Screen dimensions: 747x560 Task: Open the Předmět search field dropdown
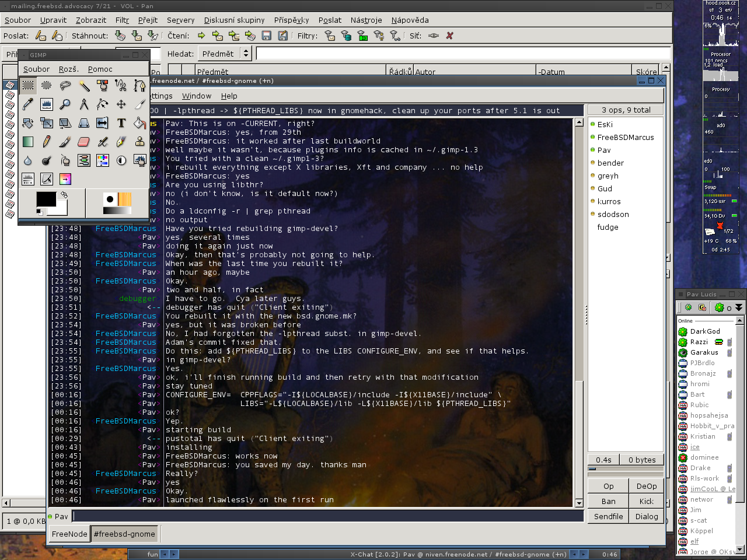point(246,54)
